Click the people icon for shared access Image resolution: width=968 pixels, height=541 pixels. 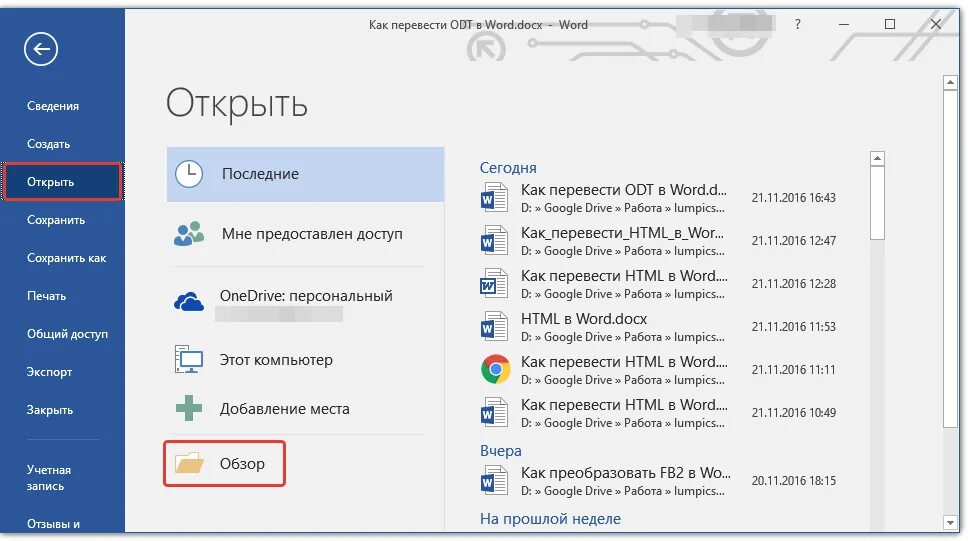point(188,233)
